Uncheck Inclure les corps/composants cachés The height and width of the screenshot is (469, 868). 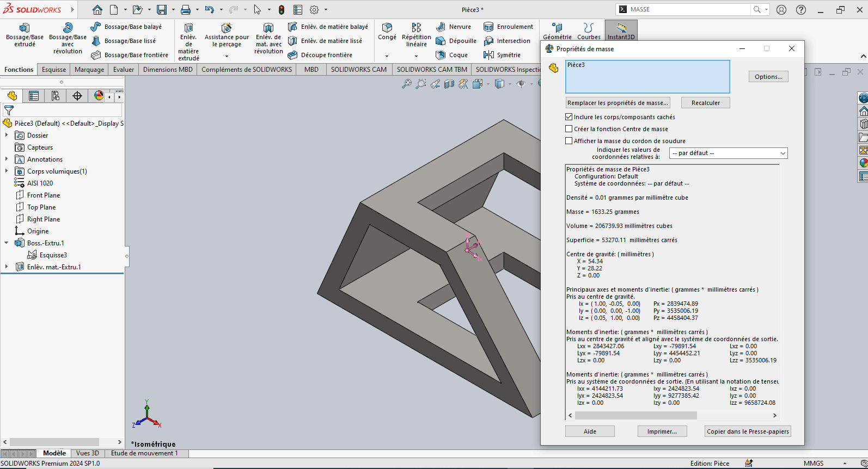(x=569, y=117)
